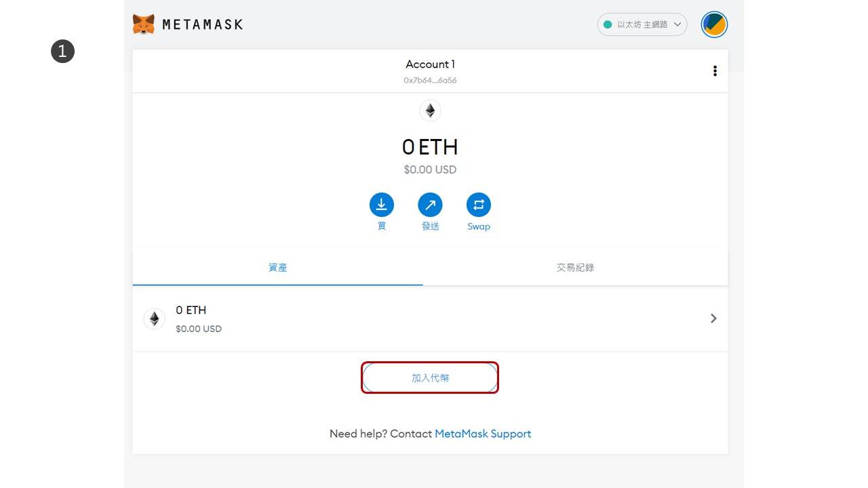Click the network selector's down chevron
Screen dimensions: 868x488
pyautogui.click(x=677, y=24)
